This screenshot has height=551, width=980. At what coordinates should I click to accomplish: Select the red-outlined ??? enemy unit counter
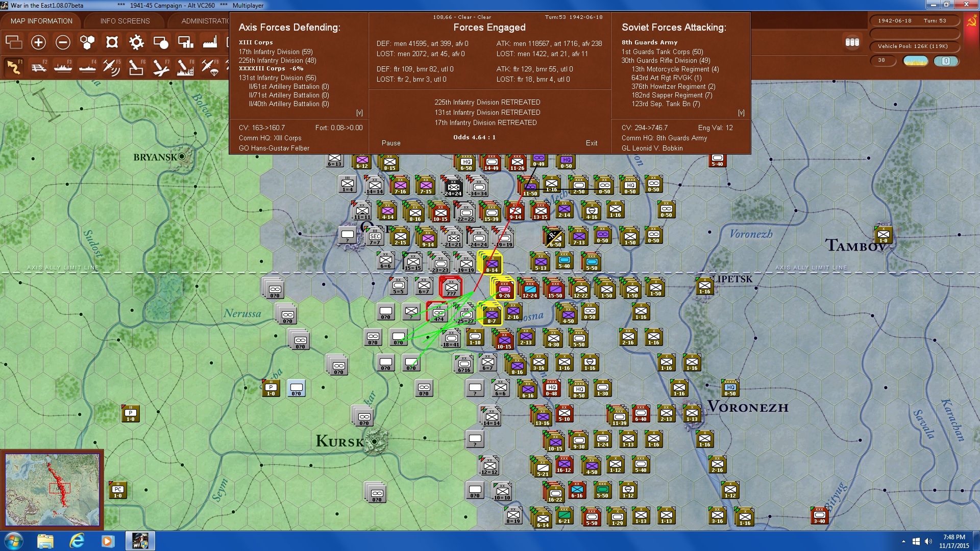tap(451, 287)
